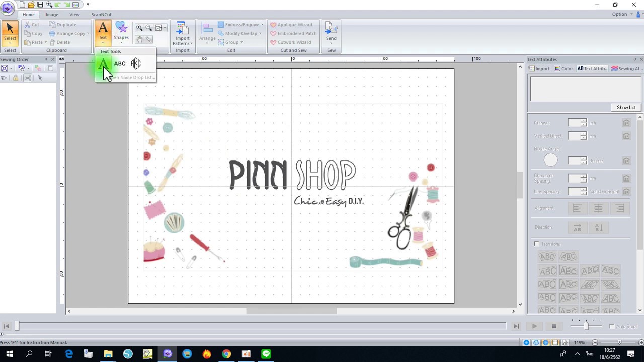Toggle the Auto Scroll checkbox
Viewport: 644px width, 362px height.
[612, 327]
